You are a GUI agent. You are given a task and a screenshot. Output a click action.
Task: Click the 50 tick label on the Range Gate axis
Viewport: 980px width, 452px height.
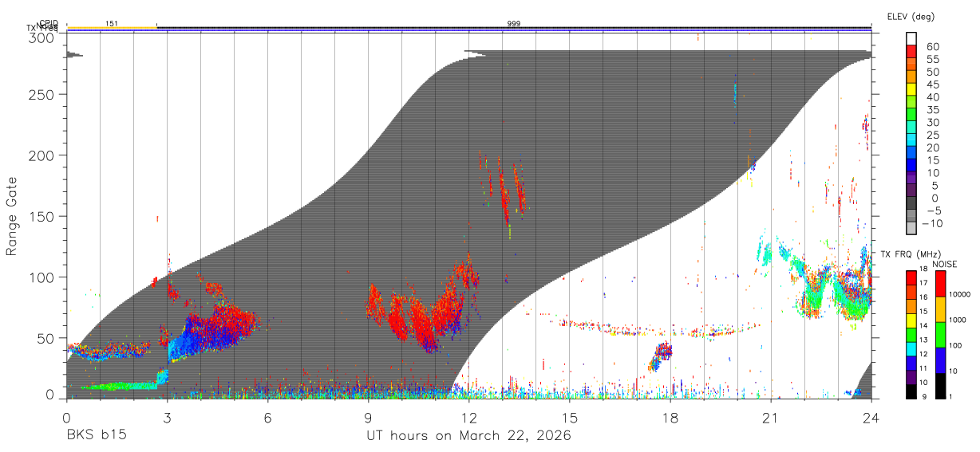click(x=45, y=338)
